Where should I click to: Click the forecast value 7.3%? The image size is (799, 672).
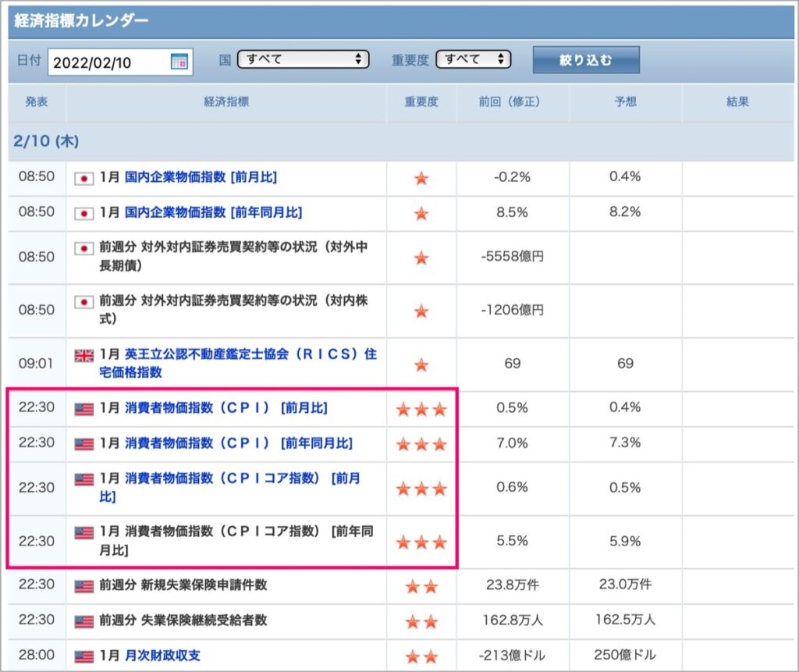pos(625,443)
